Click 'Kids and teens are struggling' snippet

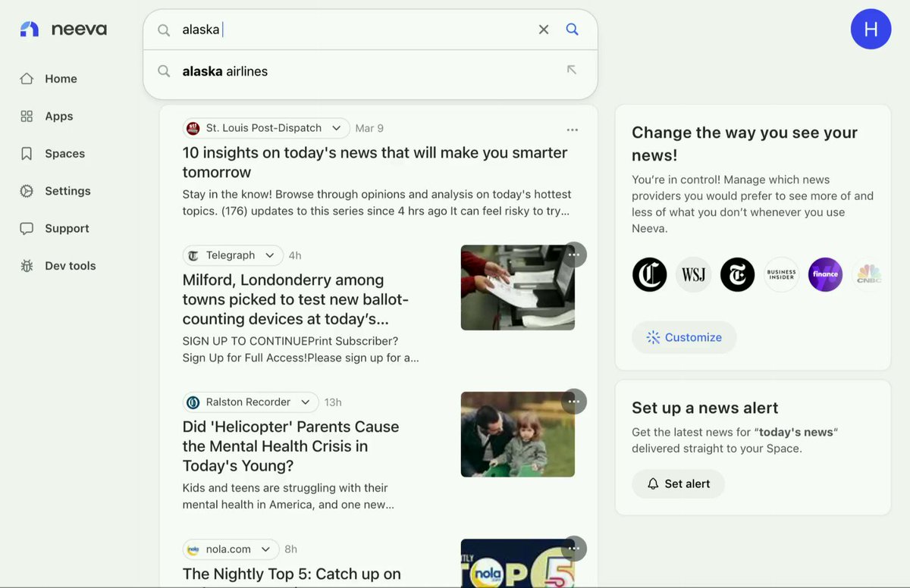click(288, 496)
